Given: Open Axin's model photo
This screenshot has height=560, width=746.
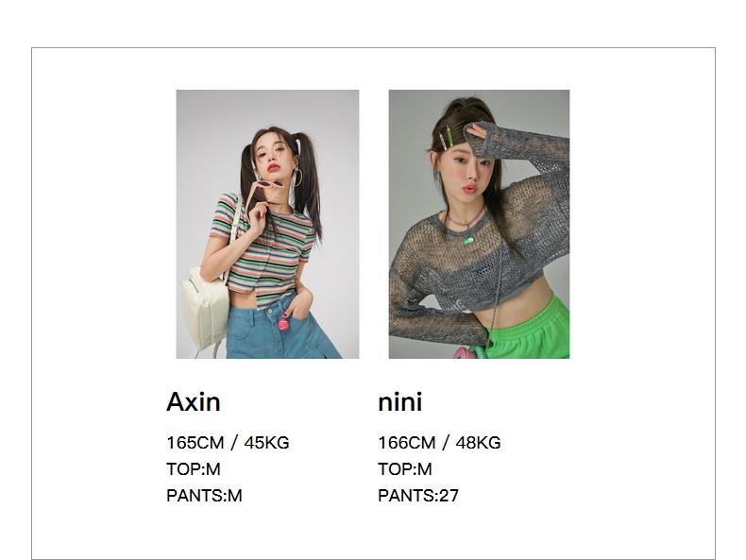Looking at the screenshot, I should 267,224.
